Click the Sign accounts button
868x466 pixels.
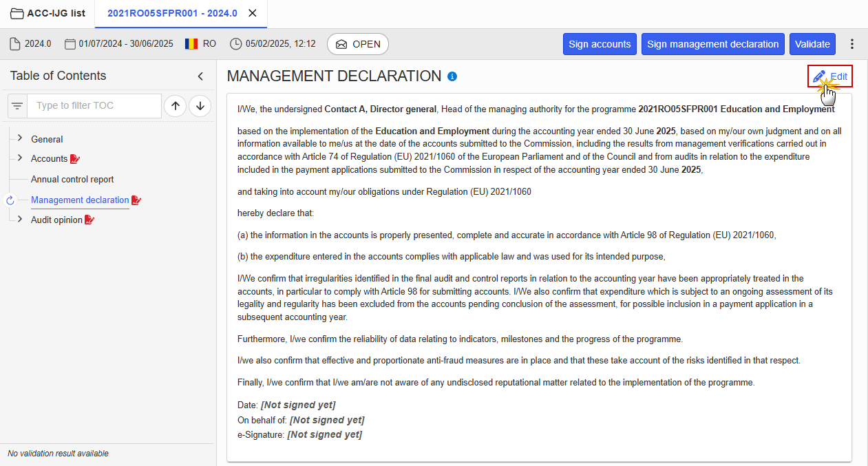[600, 44]
